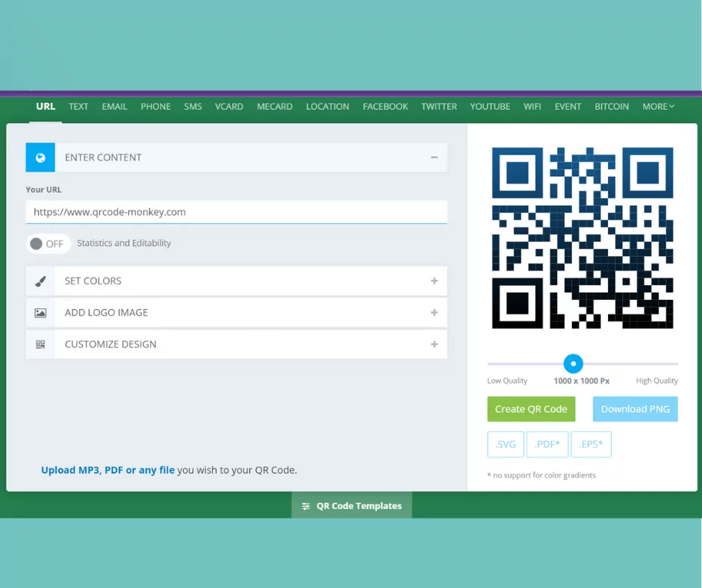Click the Download PNG button
This screenshot has width=702, height=588.
coord(636,409)
